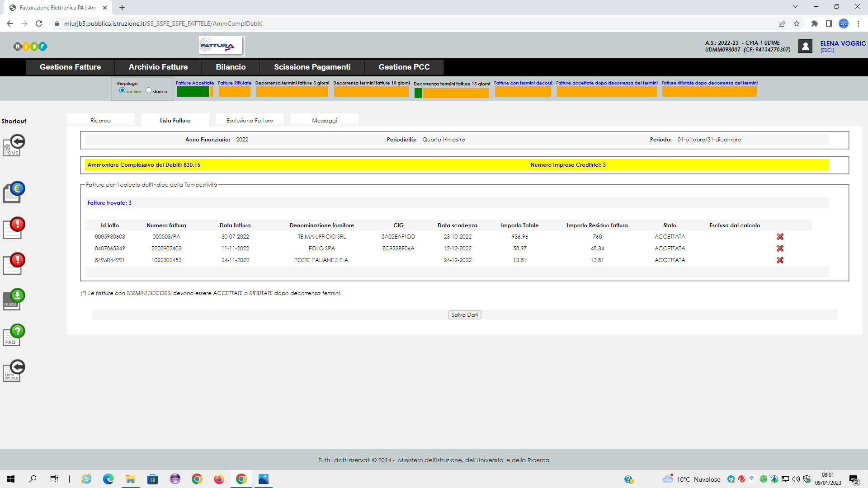
Task: Click the Fatture con termini decorsi link
Action: point(523,83)
